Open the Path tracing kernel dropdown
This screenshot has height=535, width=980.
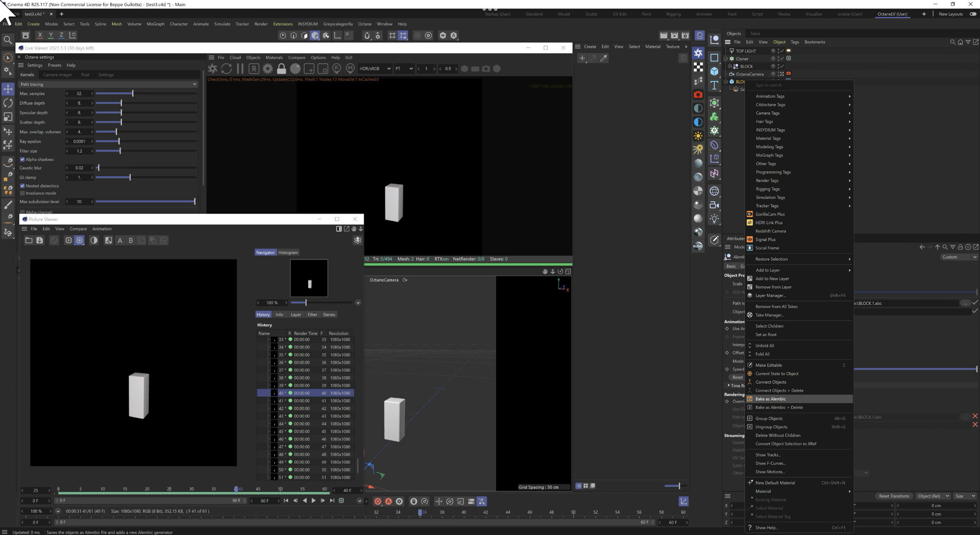108,84
